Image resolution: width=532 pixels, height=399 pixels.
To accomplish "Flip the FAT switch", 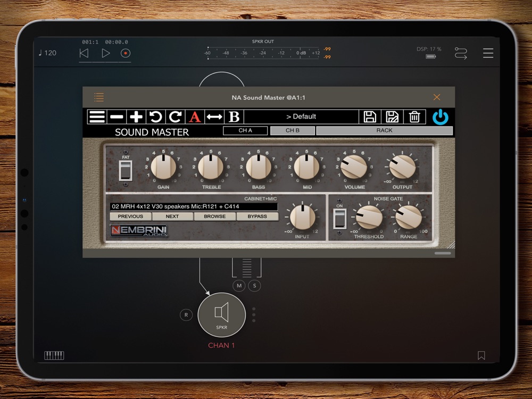I will [126, 170].
